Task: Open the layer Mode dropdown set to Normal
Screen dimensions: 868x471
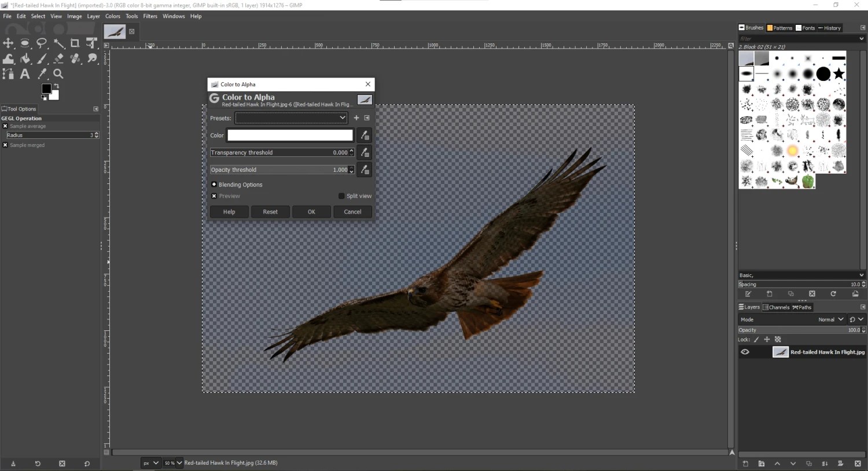Action: pos(830,319)
